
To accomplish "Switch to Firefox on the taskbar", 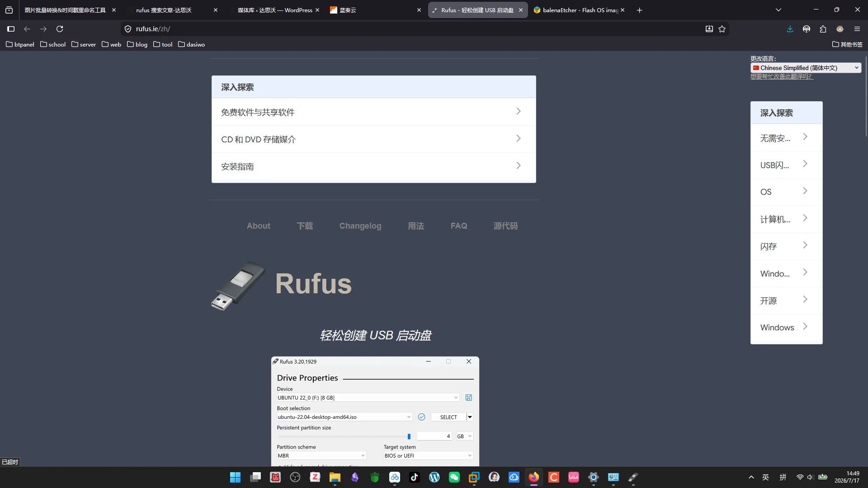I will pos(534,477).
